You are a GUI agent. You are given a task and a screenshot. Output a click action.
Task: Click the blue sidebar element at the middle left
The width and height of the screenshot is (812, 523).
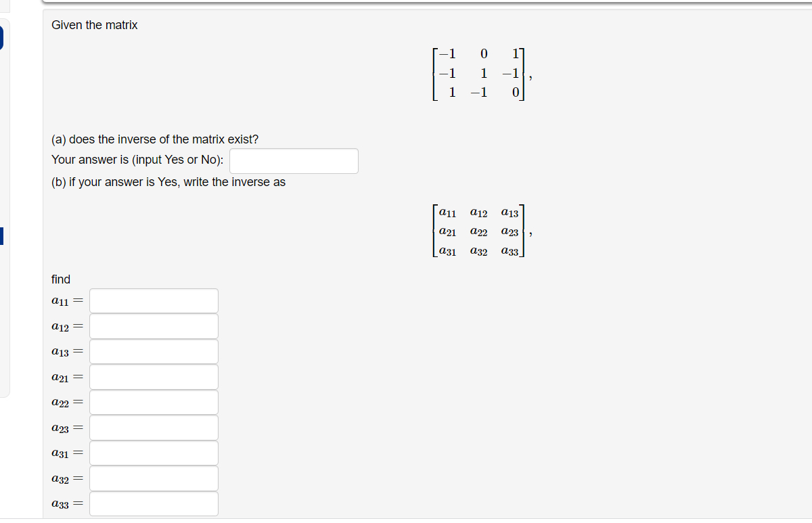pyautogui.click(x=3, y=236)
